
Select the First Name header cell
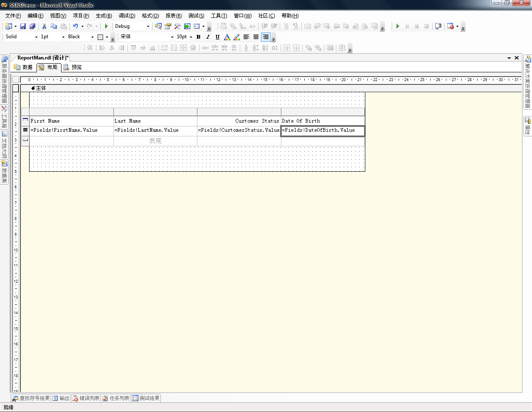click(x=71, y=121)
